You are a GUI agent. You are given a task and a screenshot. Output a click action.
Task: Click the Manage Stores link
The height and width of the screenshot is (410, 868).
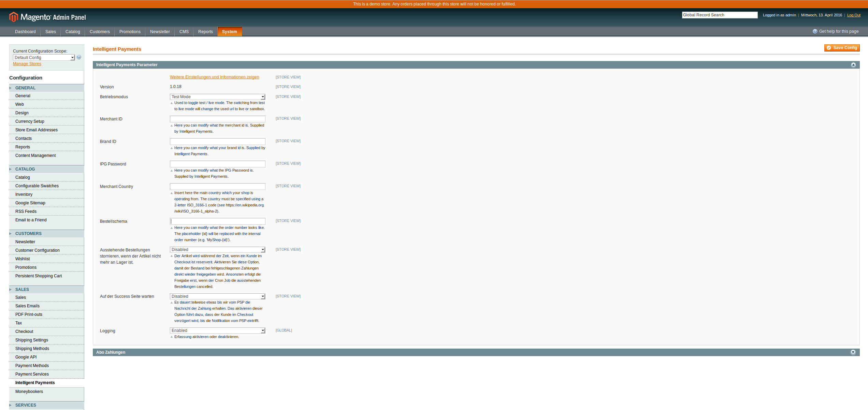click(27, 64)
